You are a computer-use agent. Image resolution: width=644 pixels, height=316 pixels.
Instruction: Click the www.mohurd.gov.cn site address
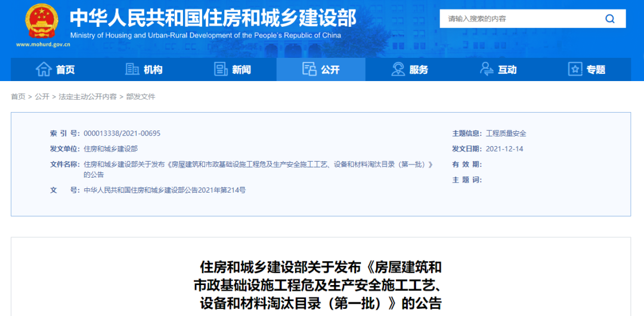[x=43, y=44]
